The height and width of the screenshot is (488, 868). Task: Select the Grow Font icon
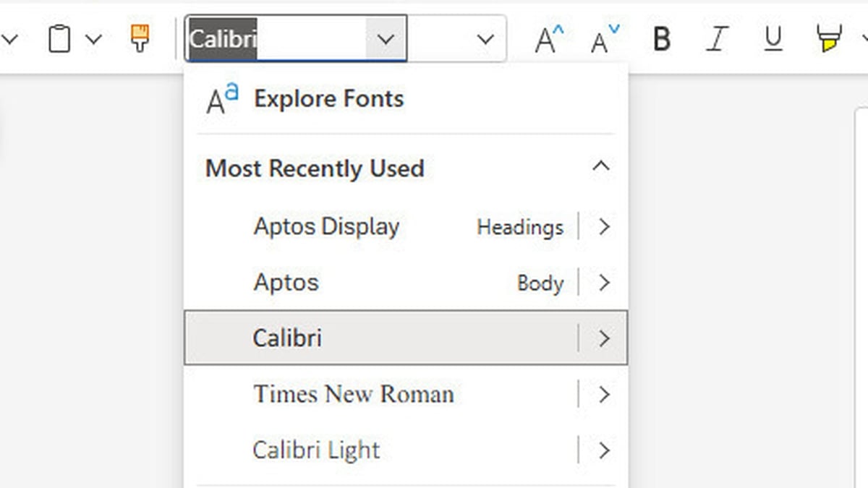(x=548, y=39)
